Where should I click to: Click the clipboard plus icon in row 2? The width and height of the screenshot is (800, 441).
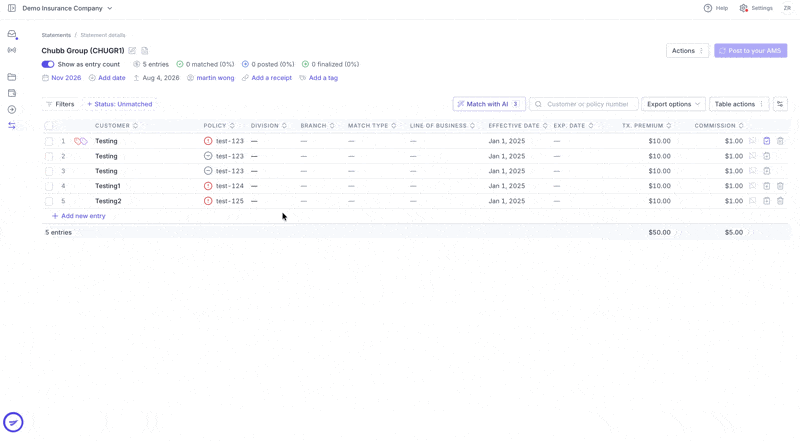pyautogui.click(x=766, y=156)
